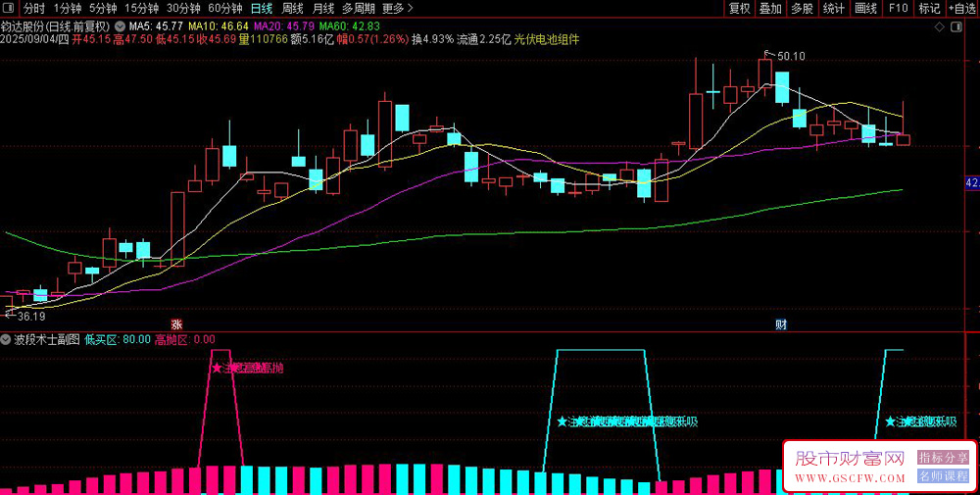Click the 量110766 volume value
The height and width of the screenshot is (495, 980).
point(264,39)
